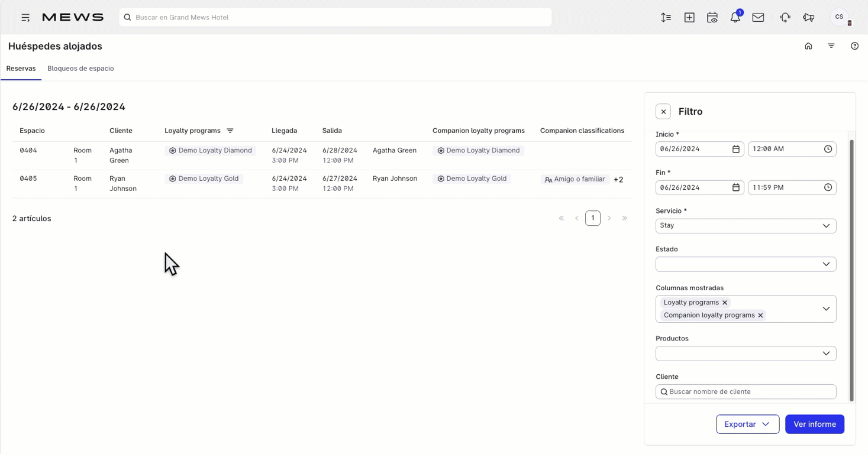The width and height of the screenshot is (868, 454).
Task: Remove the Loyalty programs column chip
Action: 725,303
